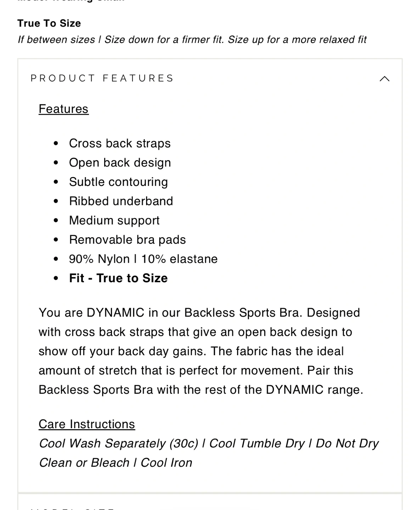Tap the "Medium support" list item
Image resolution: width=420 pixels, height=510 pixels.
pyautogui.click(x=114, y=220)
